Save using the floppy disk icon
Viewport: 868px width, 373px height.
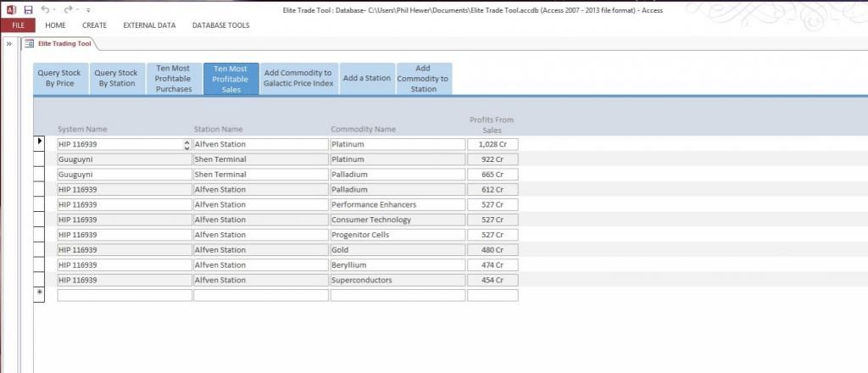tap(28, 9)
